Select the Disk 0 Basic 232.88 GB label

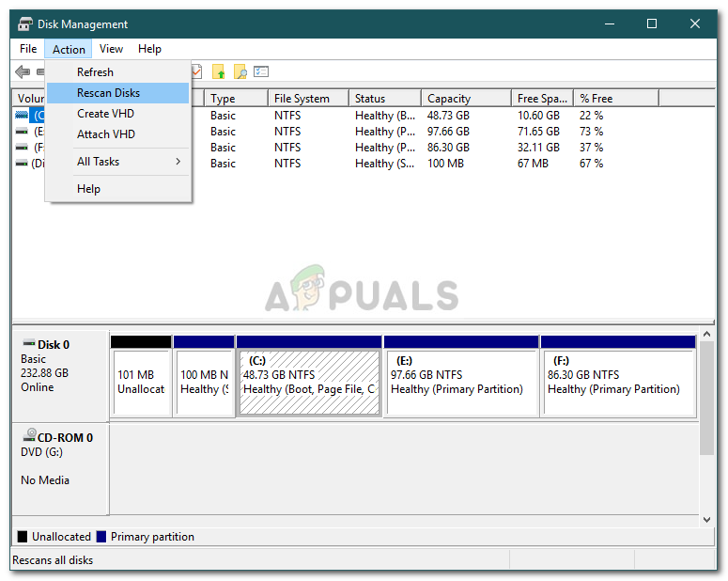60,375
